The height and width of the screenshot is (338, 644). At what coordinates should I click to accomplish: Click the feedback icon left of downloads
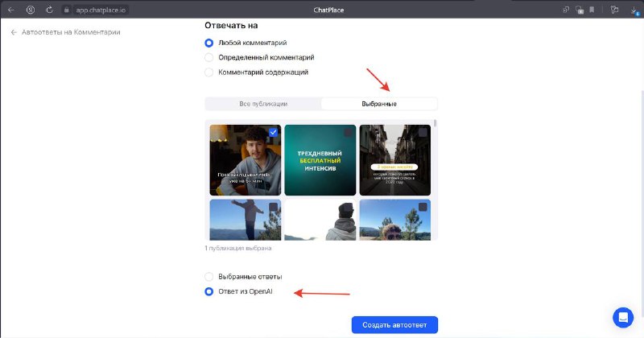pyautogui.click(x=614, y=10)
